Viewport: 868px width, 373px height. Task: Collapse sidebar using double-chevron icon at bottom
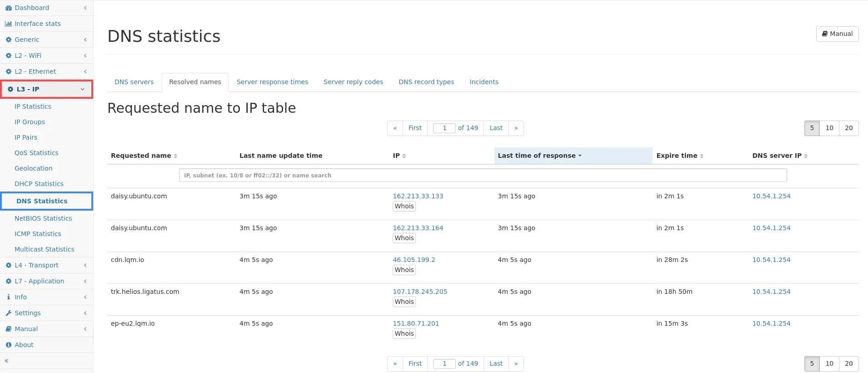pyautogui.click(x=6, y=361)
